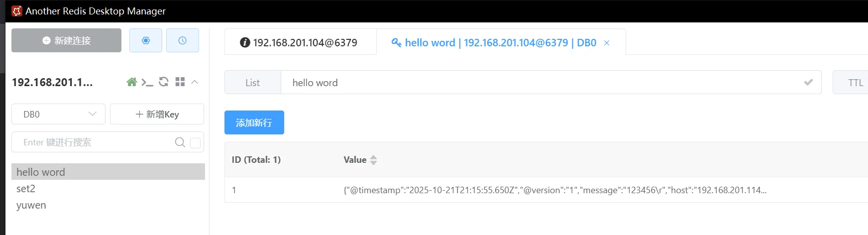Add a key with 新增Key button
Viewport: 868px width, 235px height.
[157, 114]
